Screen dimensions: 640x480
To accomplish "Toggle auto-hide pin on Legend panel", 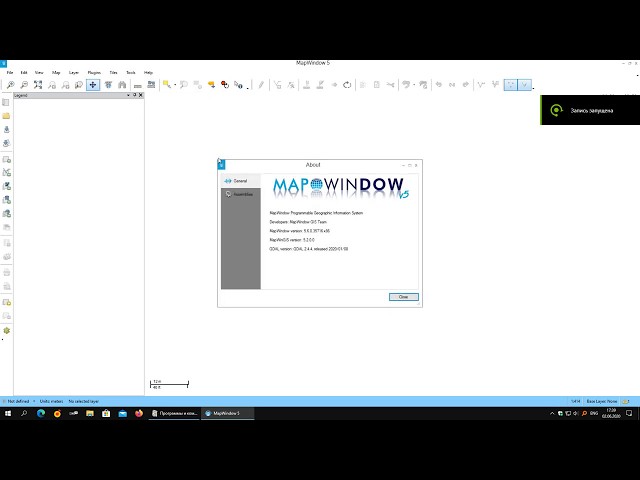I will (x=135, y=95).
